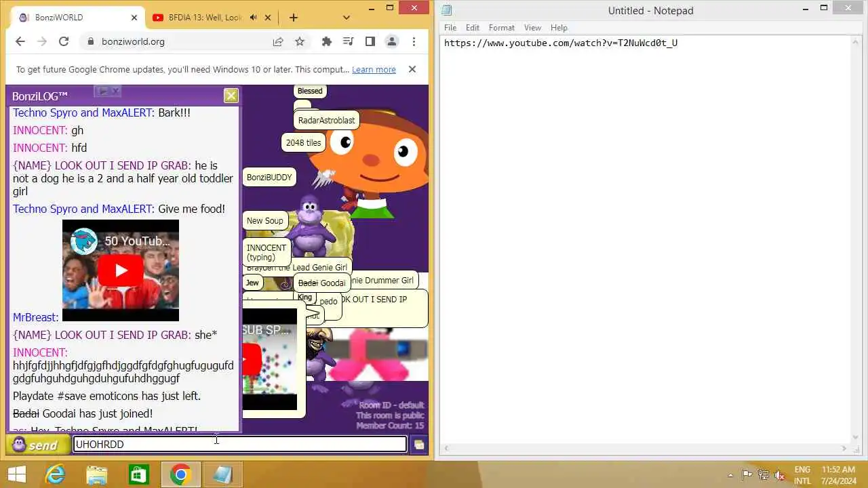Open the Action Center flag icon
The width and height of the screenshot is (868, 488).
(x=747, y=474)
